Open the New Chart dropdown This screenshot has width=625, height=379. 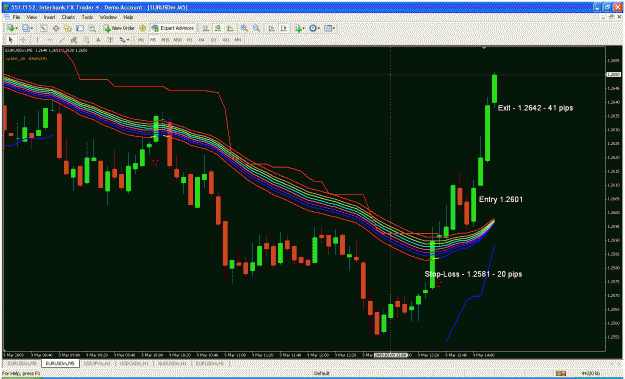(12, 28)
